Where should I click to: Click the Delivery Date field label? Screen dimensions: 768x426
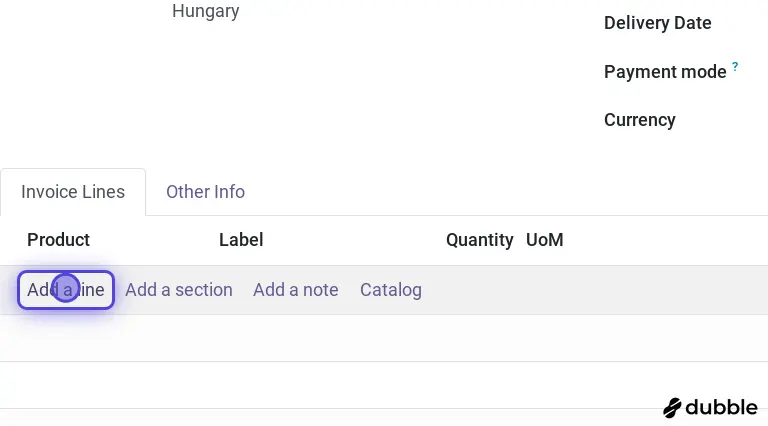coord(657,23)
